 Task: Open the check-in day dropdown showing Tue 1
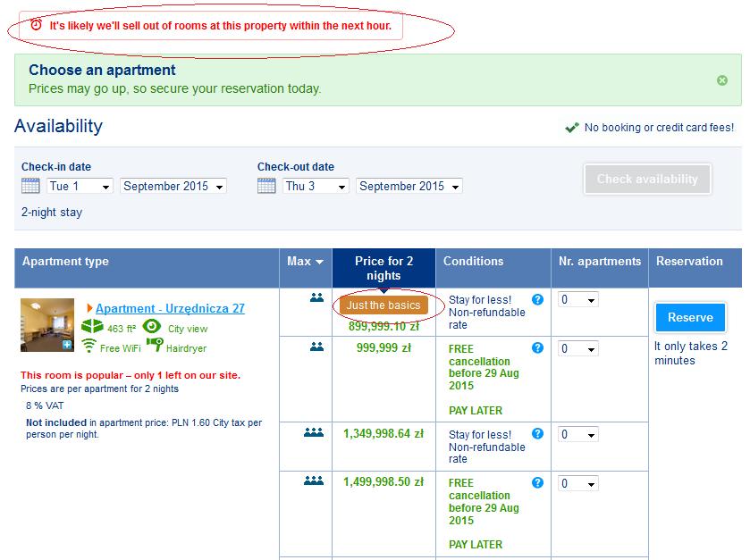[x=80, y=186]
